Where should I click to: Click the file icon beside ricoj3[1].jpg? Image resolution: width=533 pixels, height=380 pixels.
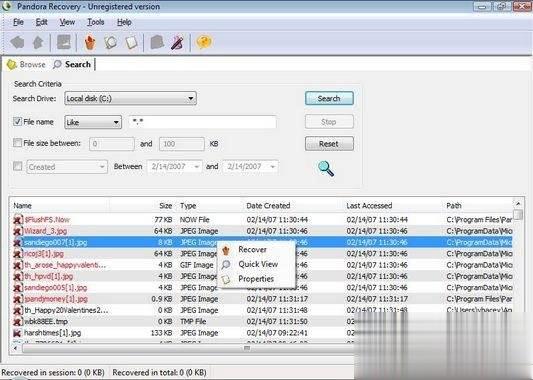[x=18, y=254]
